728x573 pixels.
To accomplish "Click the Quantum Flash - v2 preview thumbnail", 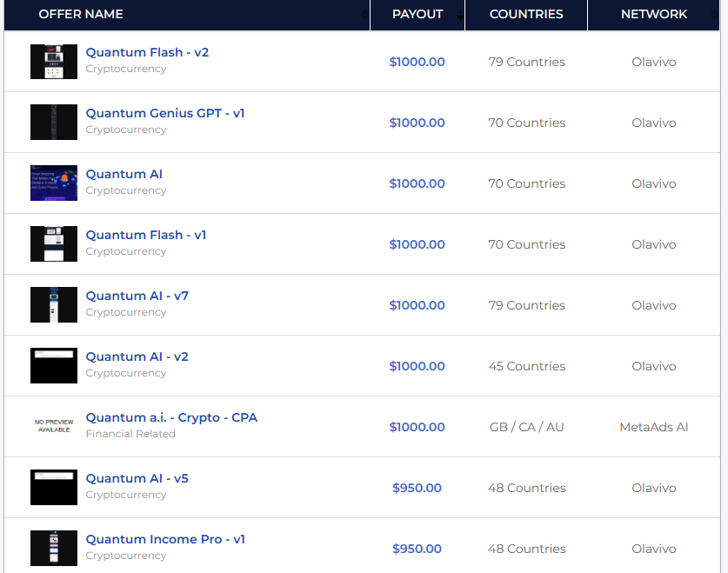I will (x=54, y=62).
